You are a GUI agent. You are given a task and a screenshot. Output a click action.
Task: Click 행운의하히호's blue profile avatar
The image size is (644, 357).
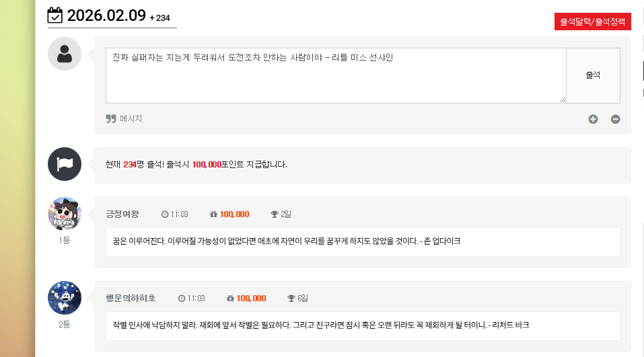65,298
